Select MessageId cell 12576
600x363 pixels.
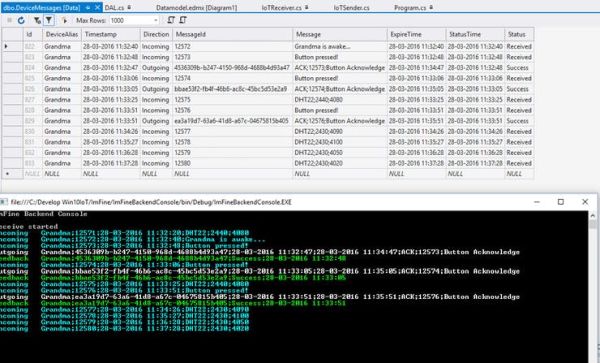[232, 110]
